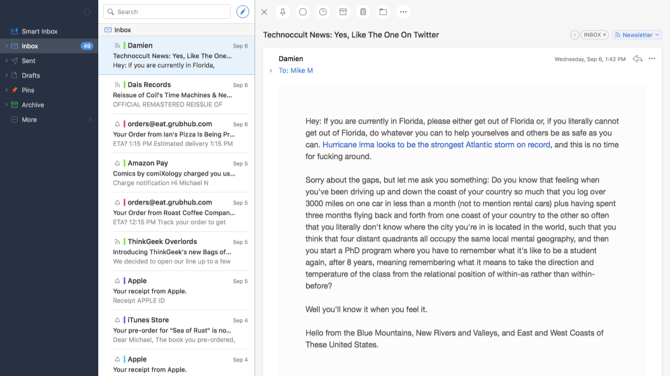Delete the email with the trash icon

click(363, 12)
